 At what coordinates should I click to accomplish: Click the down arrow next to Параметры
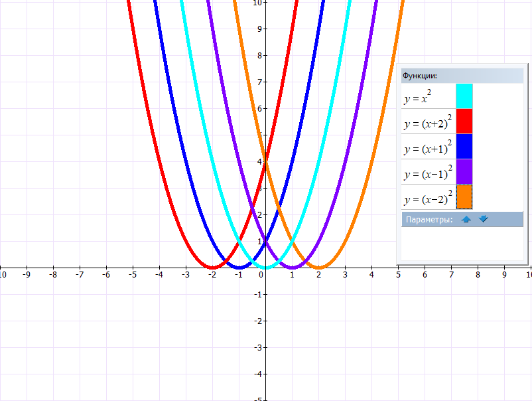pos(483,219)
